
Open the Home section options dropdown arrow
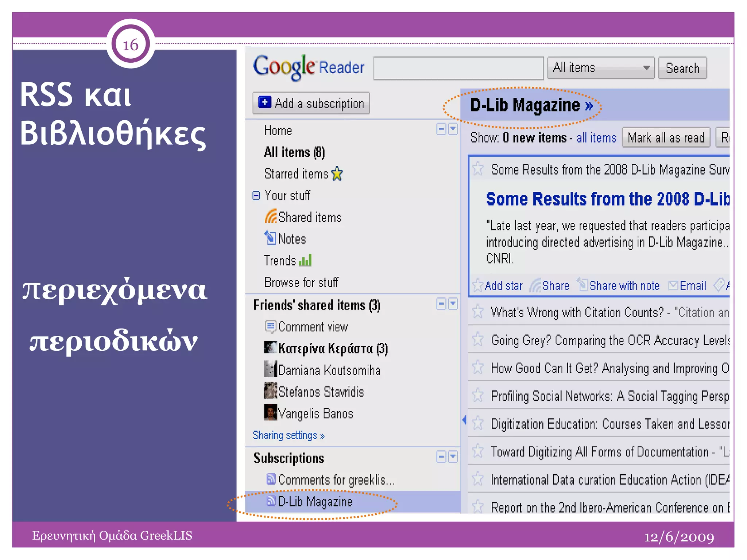point(453,129)
